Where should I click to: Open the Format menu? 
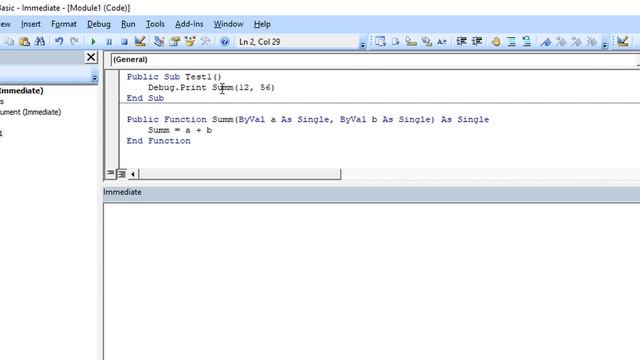(64, 24)
